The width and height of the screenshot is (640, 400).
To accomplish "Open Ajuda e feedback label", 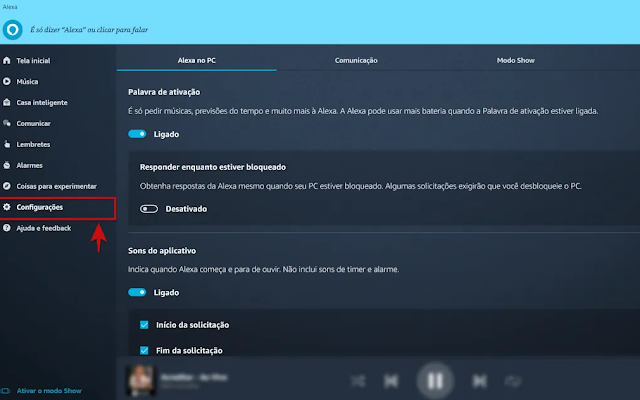I will [44, 228].
